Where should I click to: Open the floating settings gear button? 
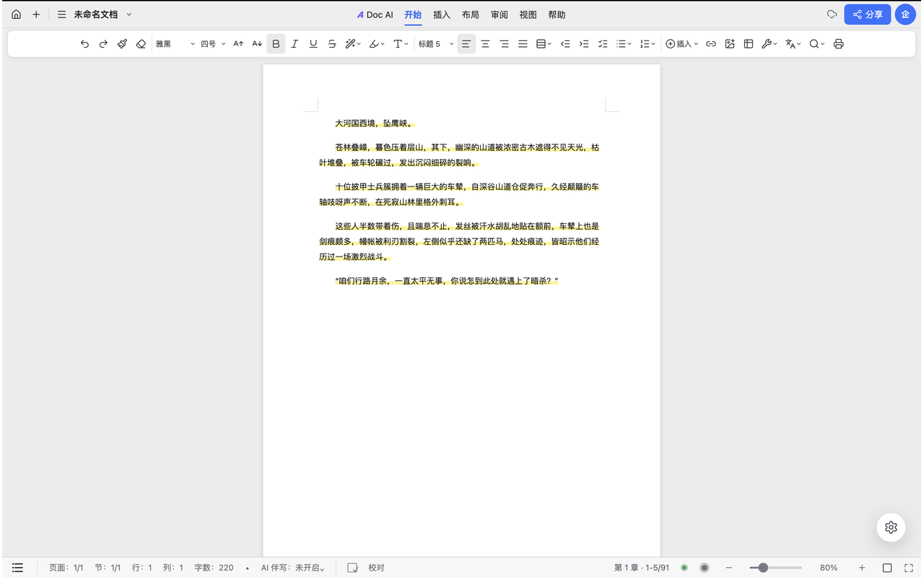891,527
